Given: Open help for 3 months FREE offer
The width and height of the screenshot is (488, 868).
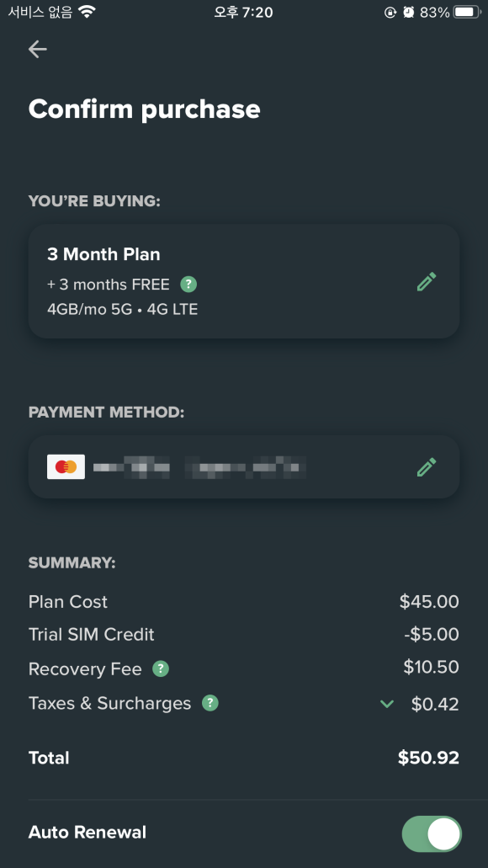Looking at the screenshot, I should pyautogui.click(x=188, y=285).
